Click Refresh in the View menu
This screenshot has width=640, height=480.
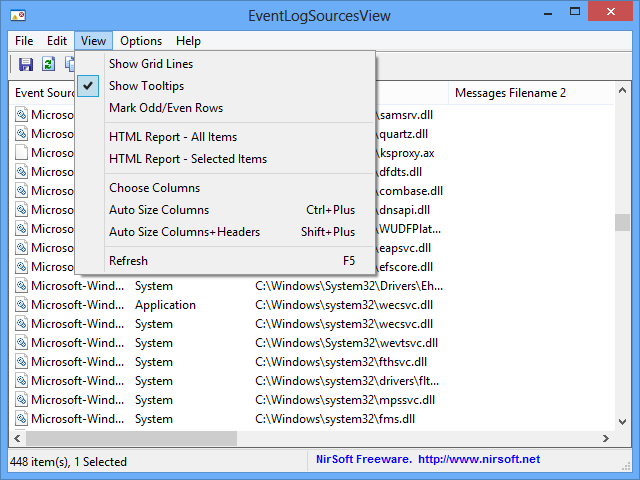tap(225, 261)
